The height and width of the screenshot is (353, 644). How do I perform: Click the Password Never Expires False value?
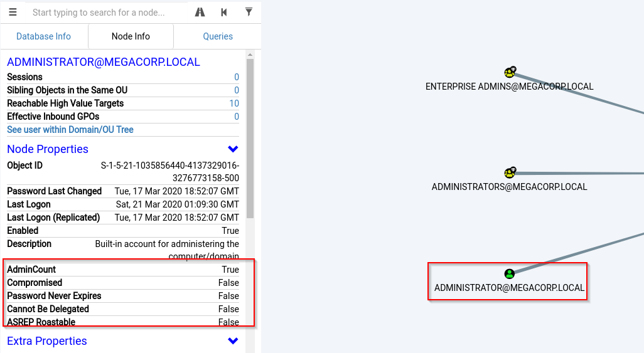228,296
